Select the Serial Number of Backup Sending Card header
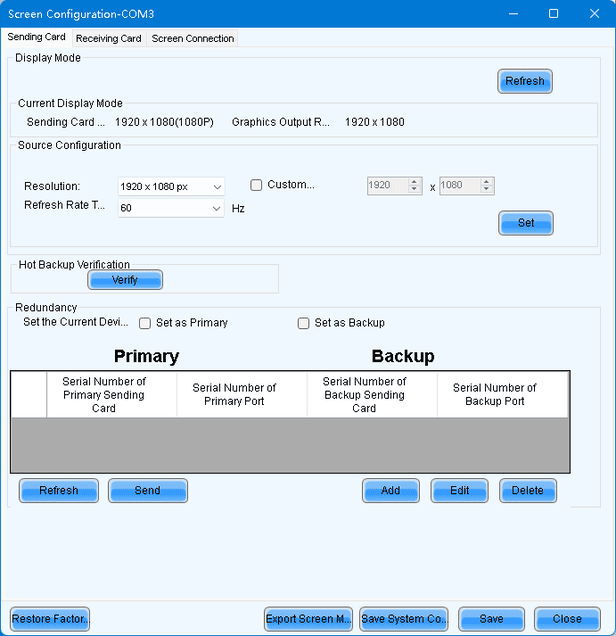Screen dimensions: 616x636 tap(372, 395)
